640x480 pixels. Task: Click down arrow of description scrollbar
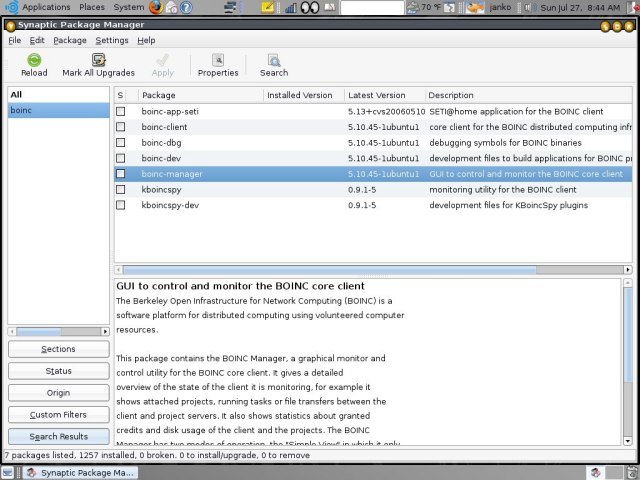pos(628,441)
